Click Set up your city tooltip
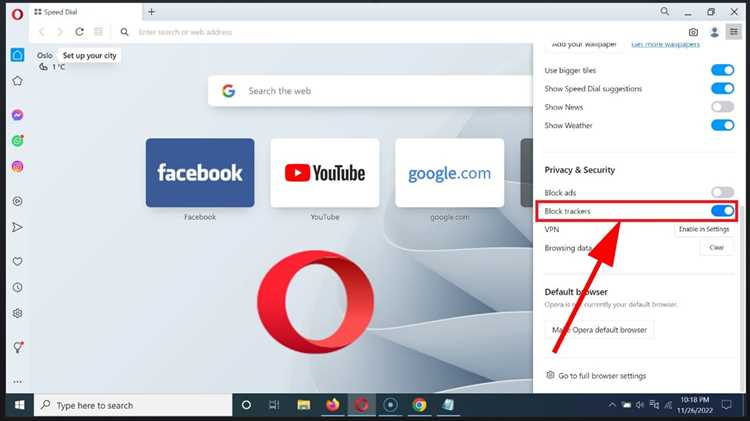Screen dimensions: 750x421 click(x=89, y=55)
